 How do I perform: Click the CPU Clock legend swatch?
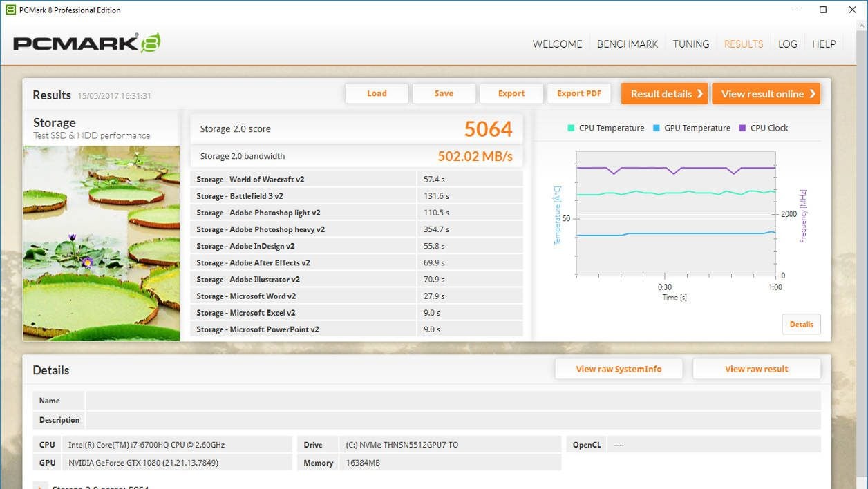coord(742,128)
